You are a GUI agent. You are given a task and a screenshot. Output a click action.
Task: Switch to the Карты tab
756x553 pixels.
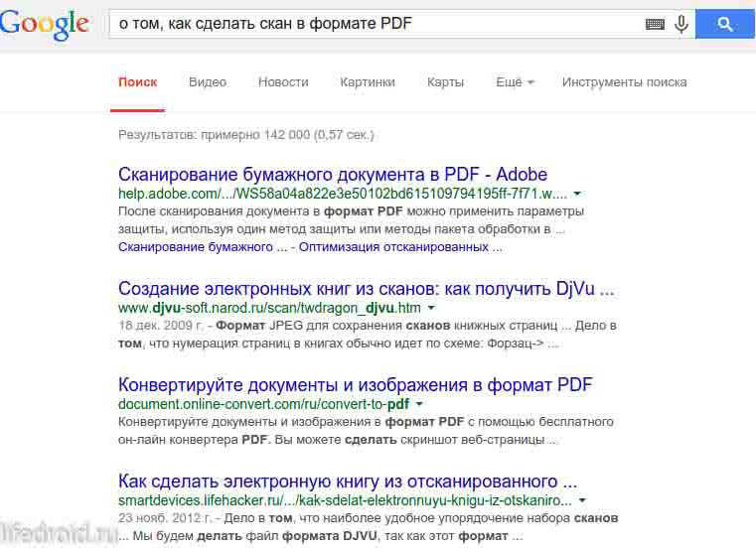445,82
